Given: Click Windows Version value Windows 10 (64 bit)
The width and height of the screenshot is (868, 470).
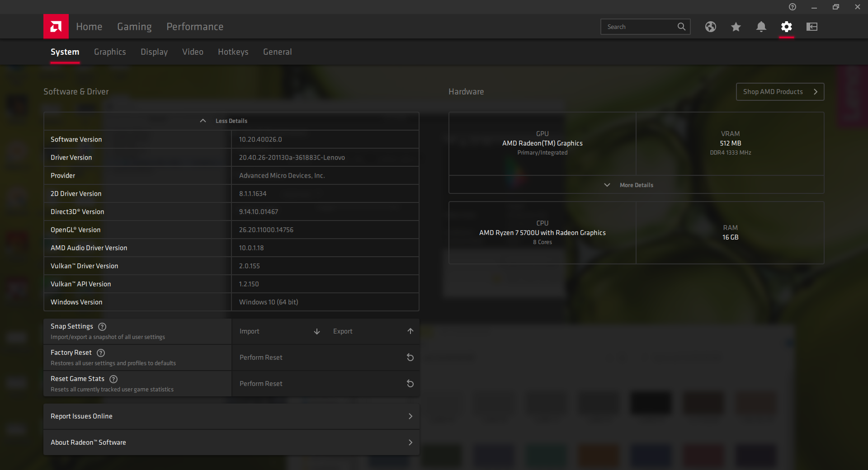Looking at the screenshot, I should coord(269,302).
